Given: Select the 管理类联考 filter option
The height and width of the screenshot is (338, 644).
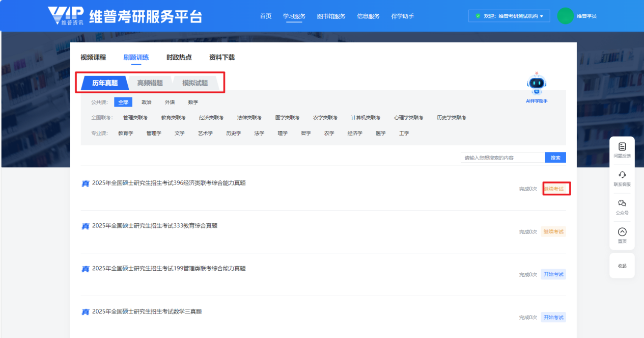Looking at the screenshot, I should click(135, 118).
